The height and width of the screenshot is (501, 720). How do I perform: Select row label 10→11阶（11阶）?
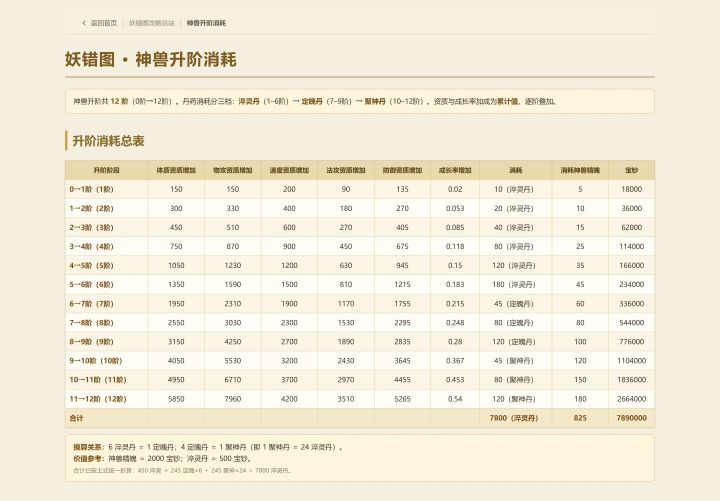point(98,380)
